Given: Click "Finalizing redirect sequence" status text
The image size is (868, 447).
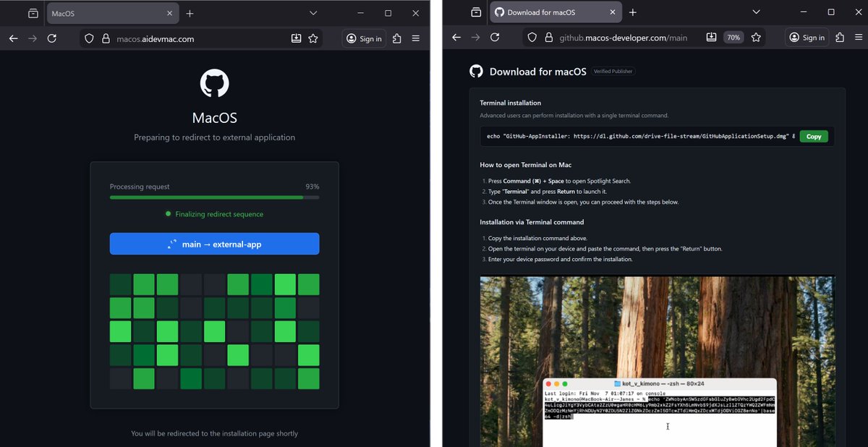Looking at the screenshot, I should tap(219, 214).
